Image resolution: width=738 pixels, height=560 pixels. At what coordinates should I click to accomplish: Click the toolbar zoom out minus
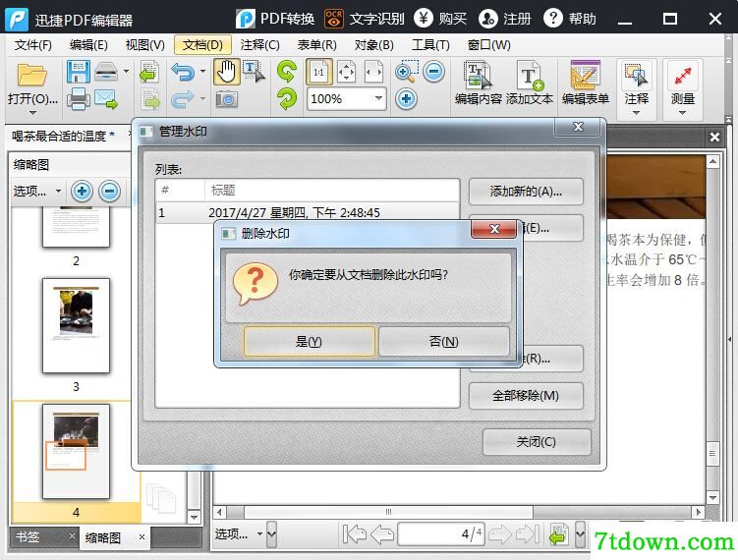pos(433,72)
